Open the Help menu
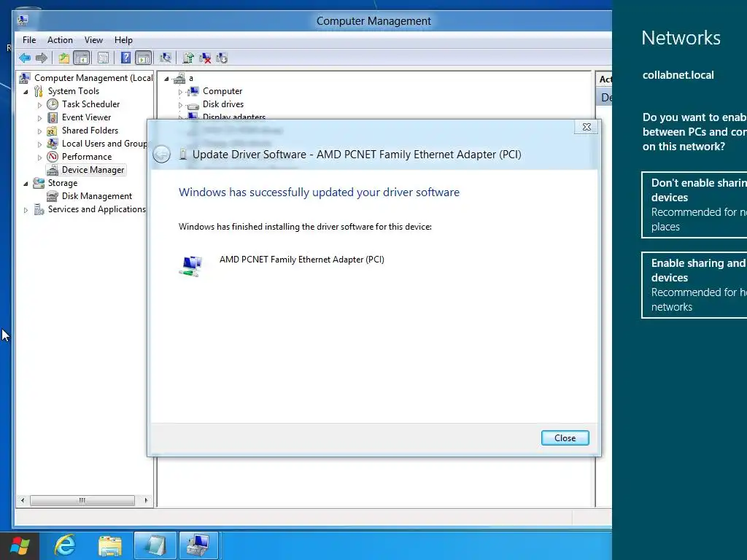This screenshot has width=747, height=560. coord(123,40)
